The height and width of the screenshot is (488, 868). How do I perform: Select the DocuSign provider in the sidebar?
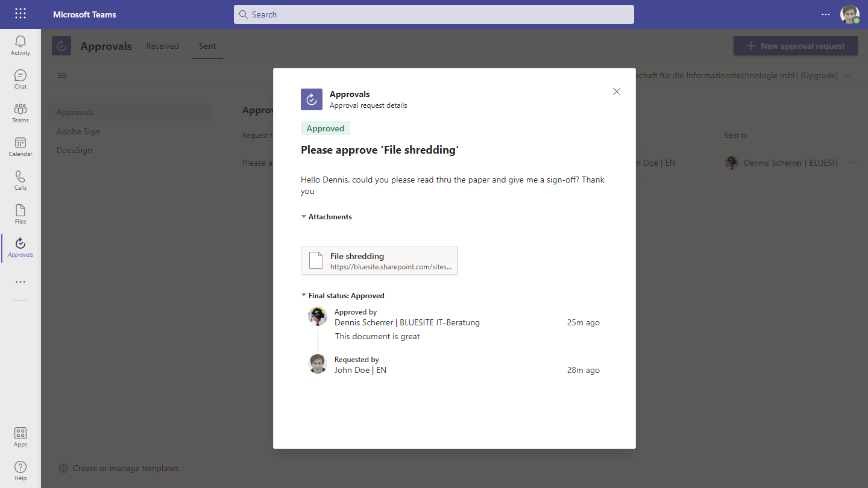(x=74, y=150)
